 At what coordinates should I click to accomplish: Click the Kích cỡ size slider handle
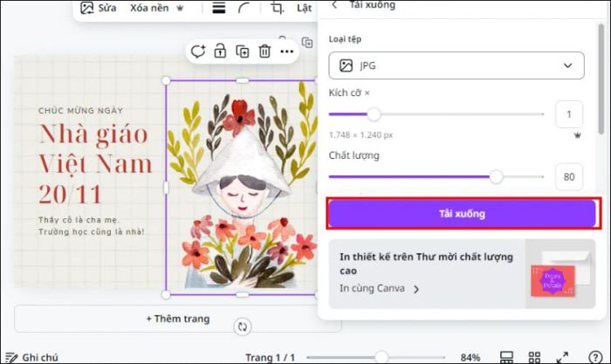pos(374,114)
